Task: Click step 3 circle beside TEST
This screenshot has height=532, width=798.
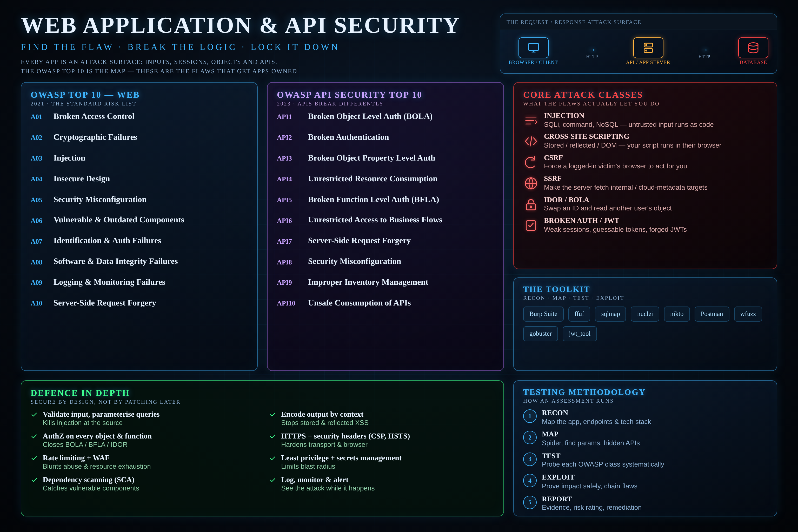Action: pyautogui.click(x=530, y=459)
